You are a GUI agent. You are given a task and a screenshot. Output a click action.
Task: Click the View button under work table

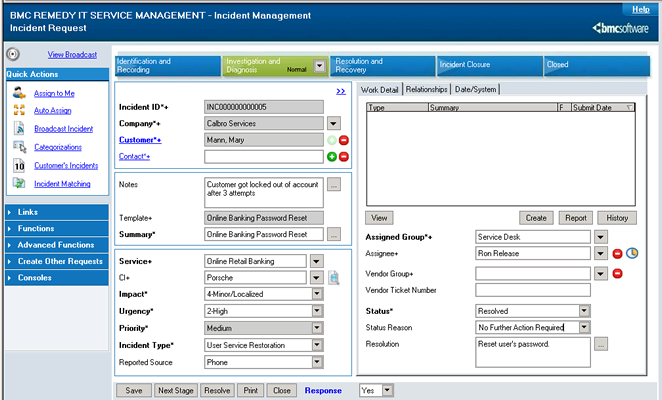point(379,218)
